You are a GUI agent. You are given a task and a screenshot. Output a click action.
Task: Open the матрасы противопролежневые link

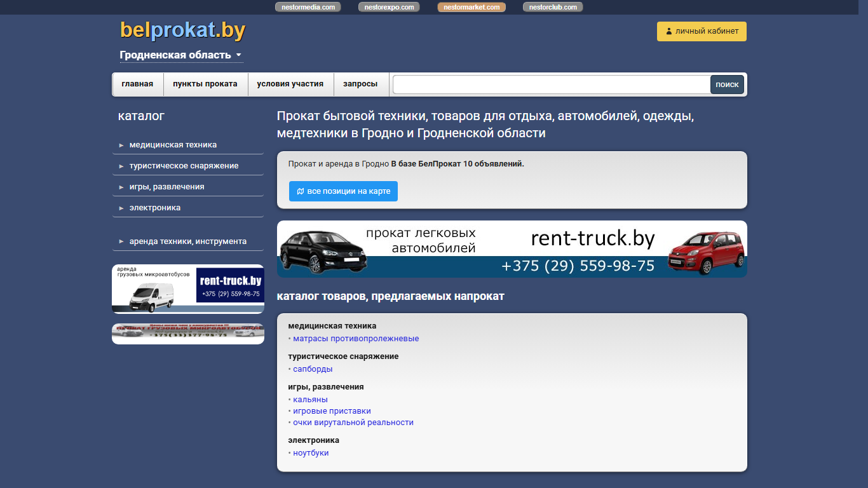point(356,339)
